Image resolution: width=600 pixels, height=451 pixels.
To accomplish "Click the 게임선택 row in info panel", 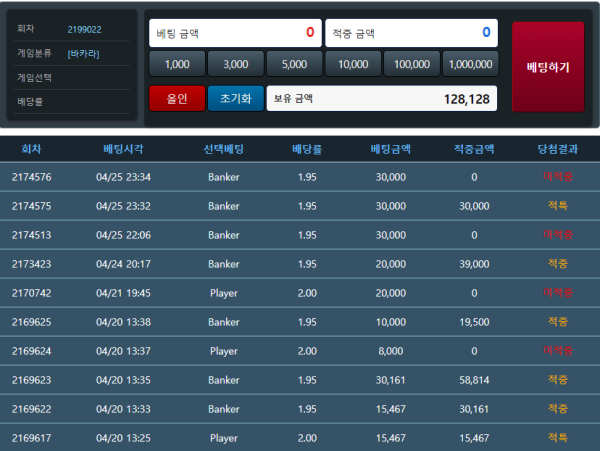I will point(70,77).
